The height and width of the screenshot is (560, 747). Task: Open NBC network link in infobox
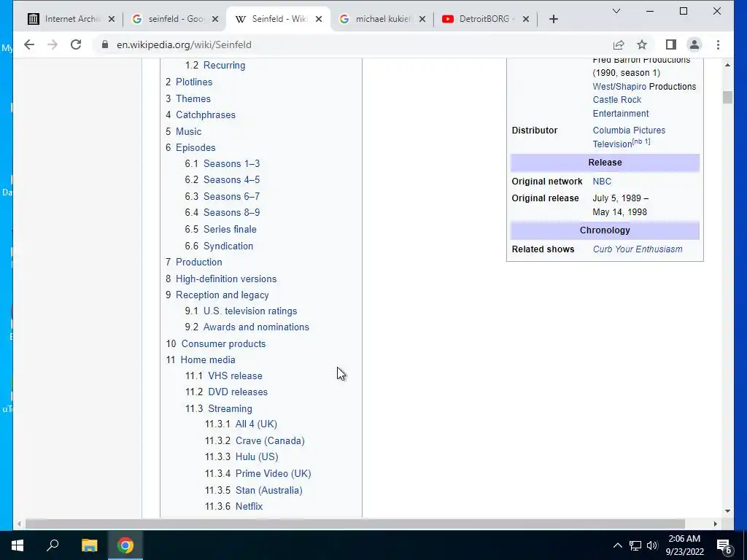click(x=602, y=182)
